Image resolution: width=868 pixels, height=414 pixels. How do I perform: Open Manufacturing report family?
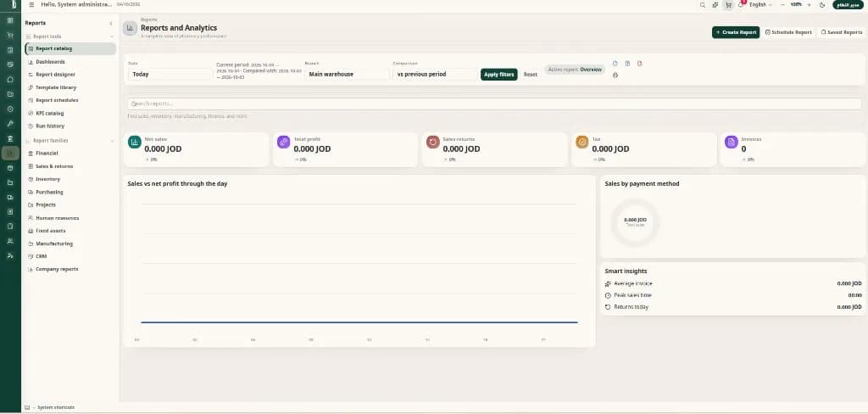70,243
